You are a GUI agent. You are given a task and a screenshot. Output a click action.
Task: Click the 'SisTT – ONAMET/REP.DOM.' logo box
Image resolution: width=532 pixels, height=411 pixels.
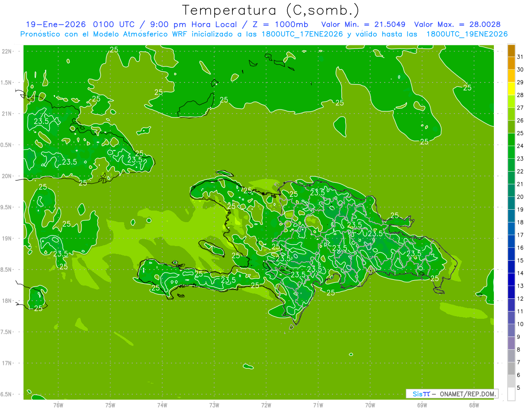[452, 394]
